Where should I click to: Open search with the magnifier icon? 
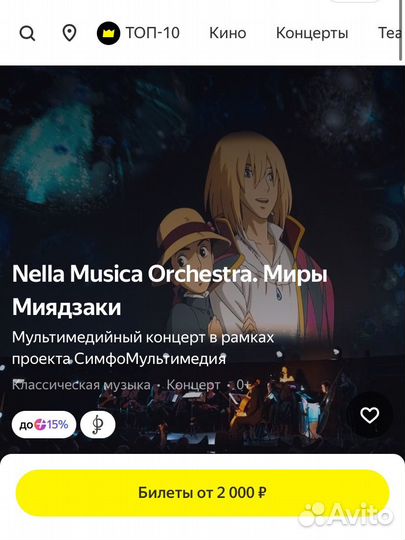point(27,34)
